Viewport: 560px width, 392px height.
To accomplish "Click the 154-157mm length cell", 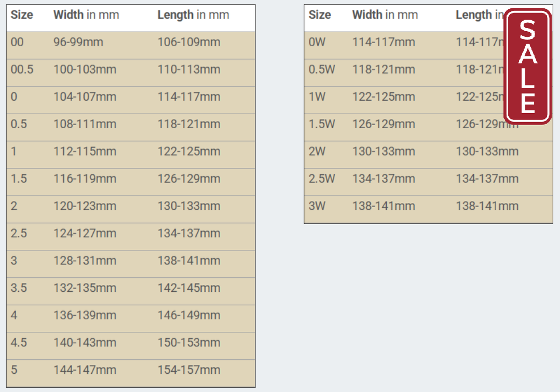I will [189, 370].
